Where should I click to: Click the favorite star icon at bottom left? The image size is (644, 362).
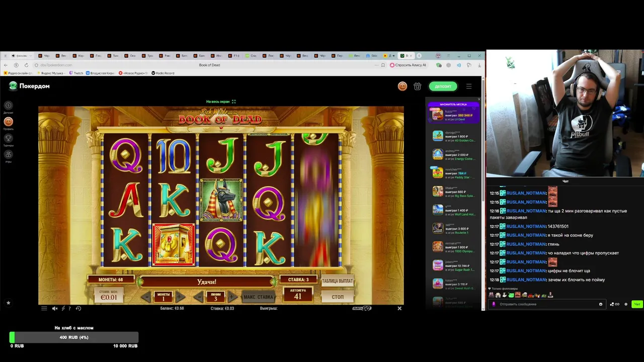(x=8, y=303)
